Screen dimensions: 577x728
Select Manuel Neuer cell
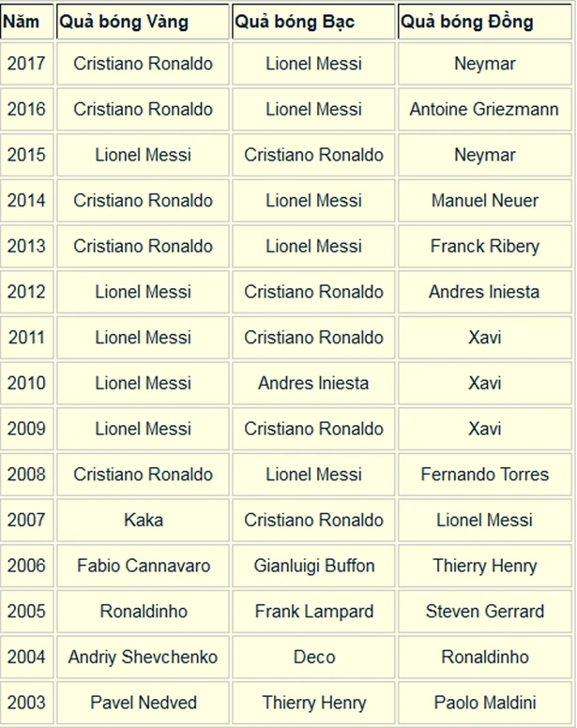pos(484,201)
